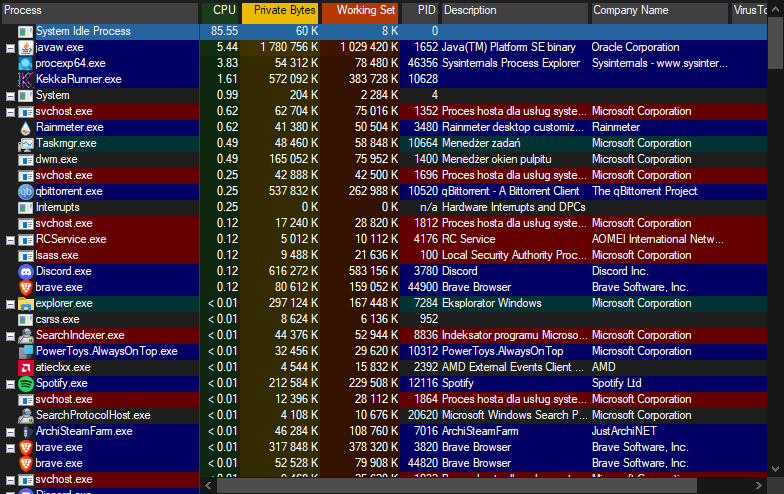Click the Interrupts row icon
The height and width of the screenshot is (494, 784).
26,208
